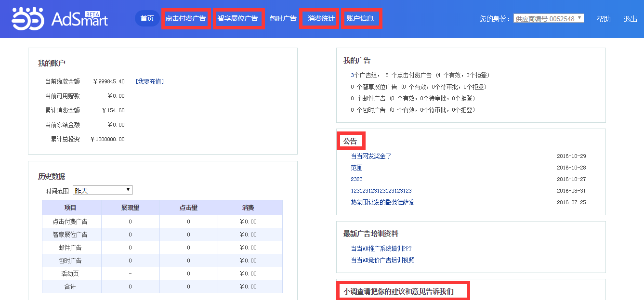Image resolution: width=644 pixels, height=300 pixels.
Task: Open 当当AD推广系统培训PPT training material
Action: tap(381, 248)
